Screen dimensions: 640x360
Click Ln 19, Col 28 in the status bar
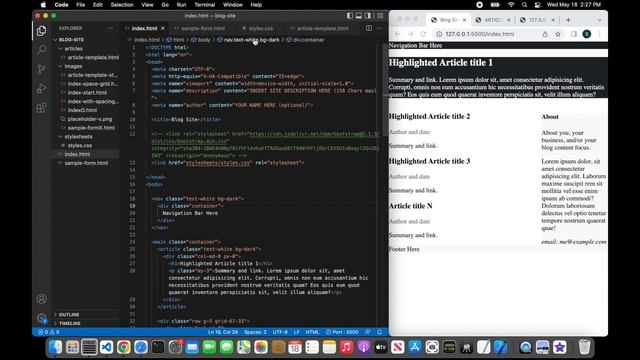point(223,332)
